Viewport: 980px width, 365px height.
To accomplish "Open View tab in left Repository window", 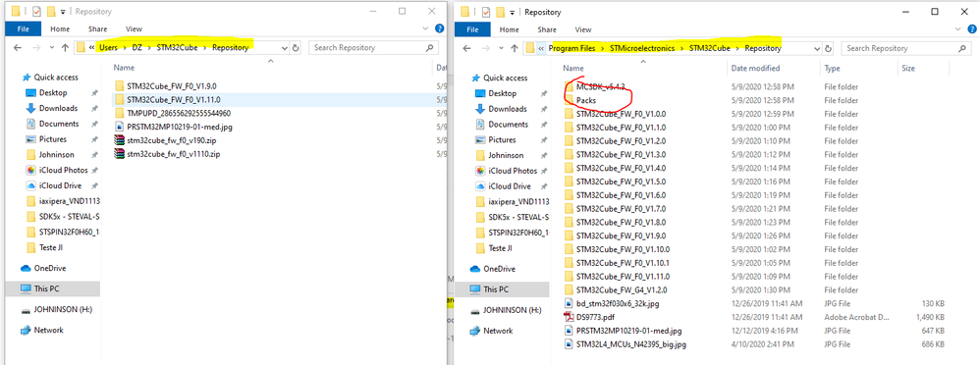I will coord(134,28).
